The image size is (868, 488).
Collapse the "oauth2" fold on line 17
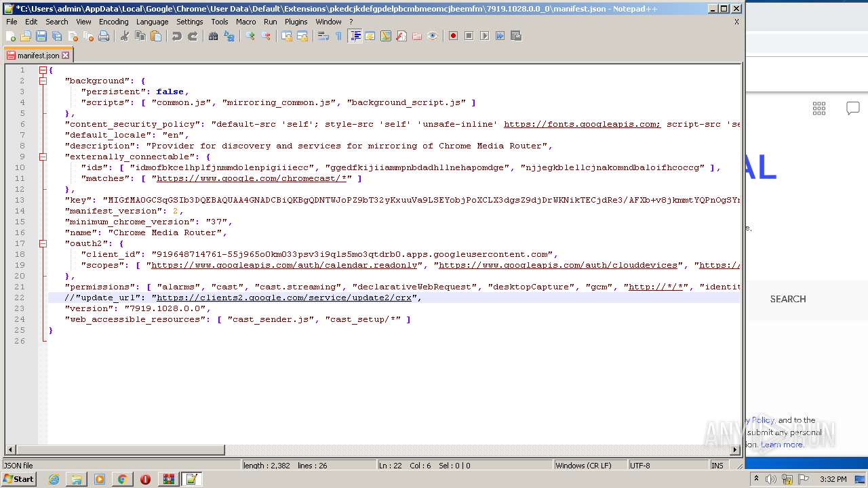[x=43, y=243]
